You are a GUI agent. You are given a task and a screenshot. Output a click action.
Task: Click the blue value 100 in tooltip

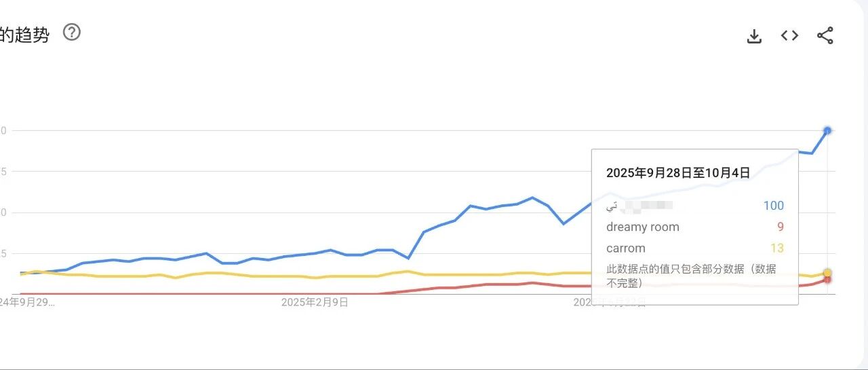point(773,206)
